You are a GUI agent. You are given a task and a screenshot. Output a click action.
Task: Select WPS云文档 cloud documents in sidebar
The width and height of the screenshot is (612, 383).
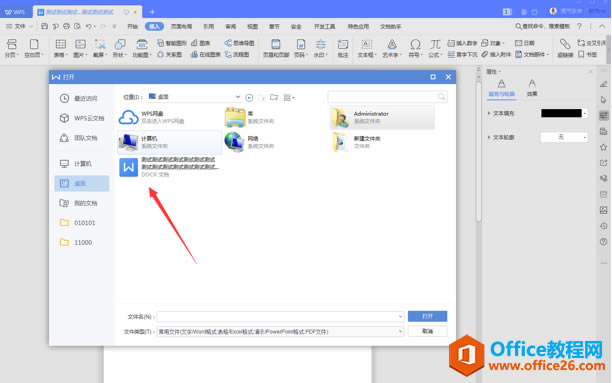coord(82,118)
